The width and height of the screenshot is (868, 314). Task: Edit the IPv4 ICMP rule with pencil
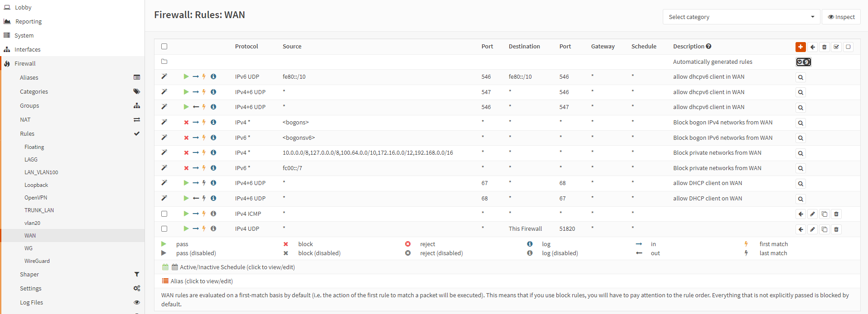click(x=813, y=214)
